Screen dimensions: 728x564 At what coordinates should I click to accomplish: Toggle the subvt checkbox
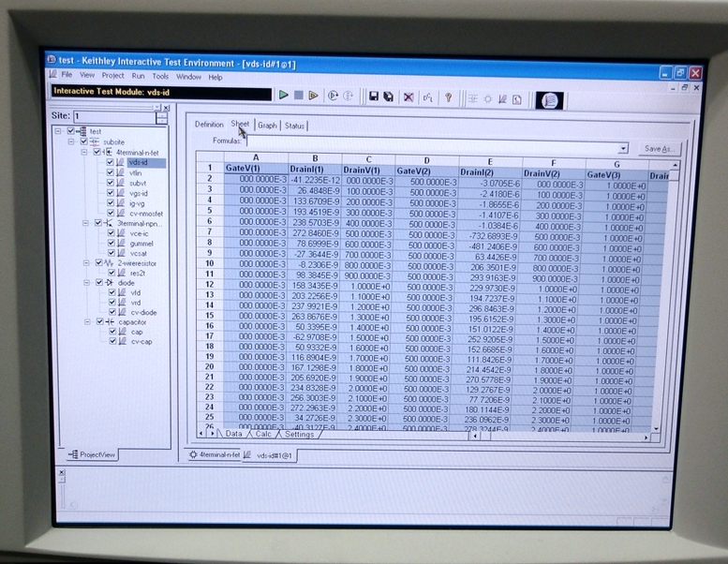click(111, 183)
